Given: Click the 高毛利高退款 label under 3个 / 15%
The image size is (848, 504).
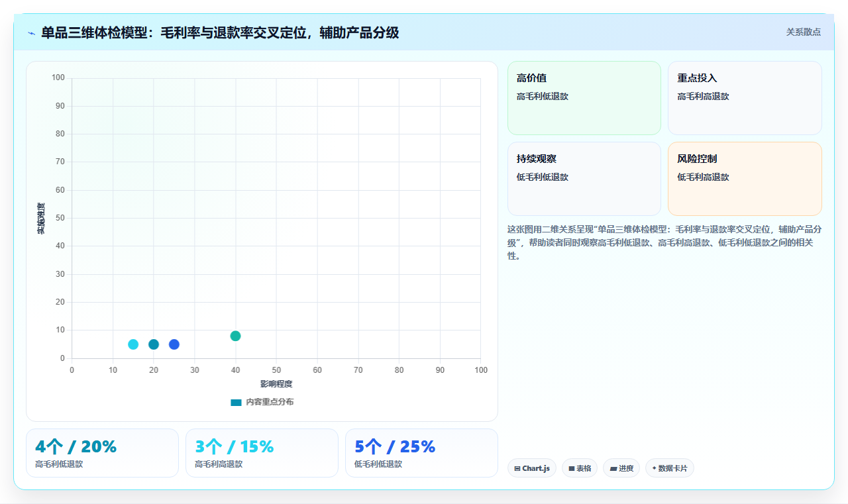Looking at the screenshot, I should pyautogui.click(x=219, y=464).
